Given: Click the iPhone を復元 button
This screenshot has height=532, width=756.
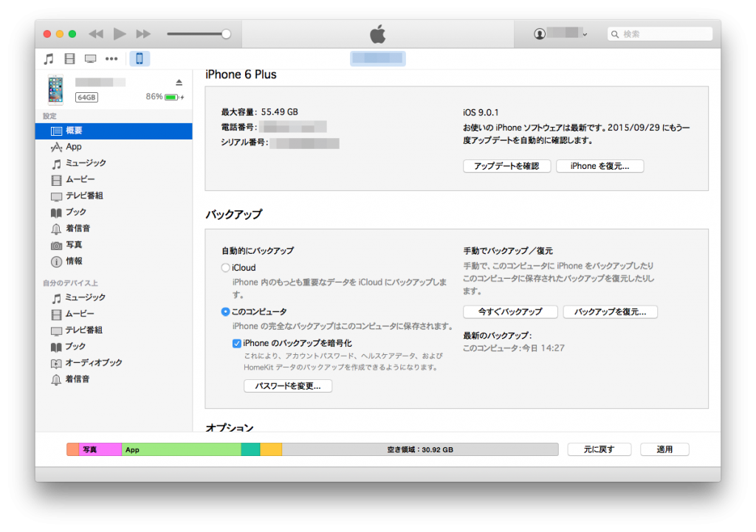Looking at the screenshot, I should coord(600,166).
